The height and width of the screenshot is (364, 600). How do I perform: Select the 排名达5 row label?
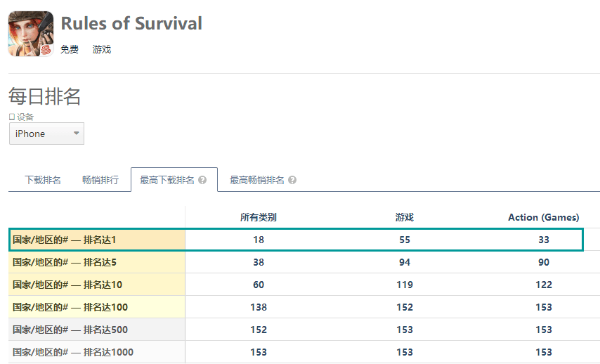(x=65, y=262)
